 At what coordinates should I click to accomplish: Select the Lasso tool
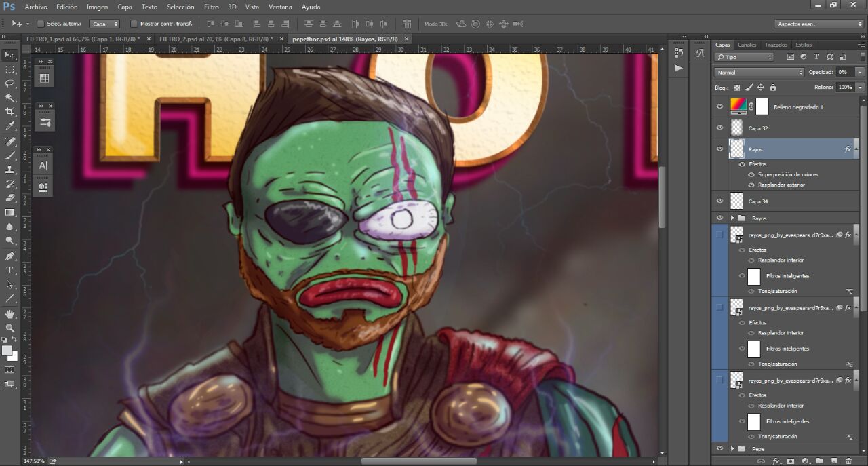(x=9, y=83)
